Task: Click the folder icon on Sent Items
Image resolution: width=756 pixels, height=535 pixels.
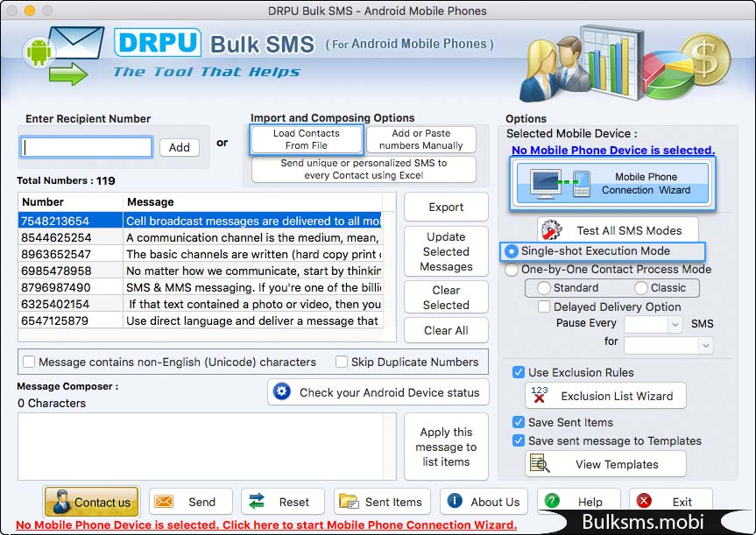Action: tap(349, 501)
